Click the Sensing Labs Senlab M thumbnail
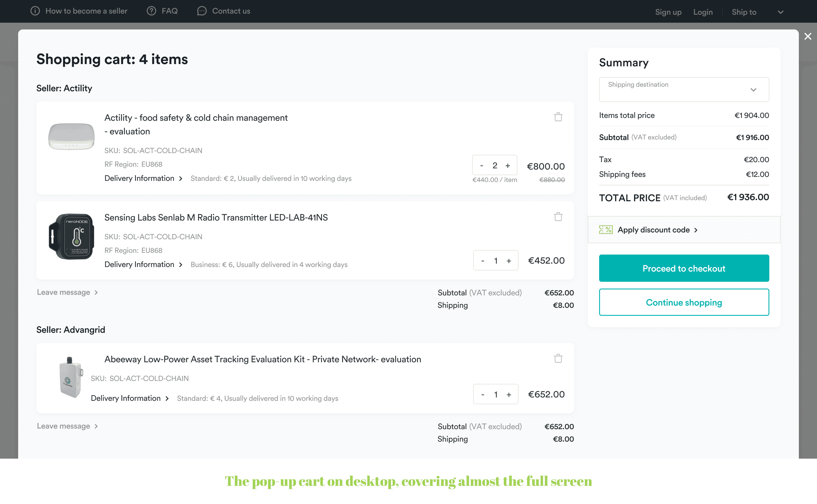 (x=71, y=236)
